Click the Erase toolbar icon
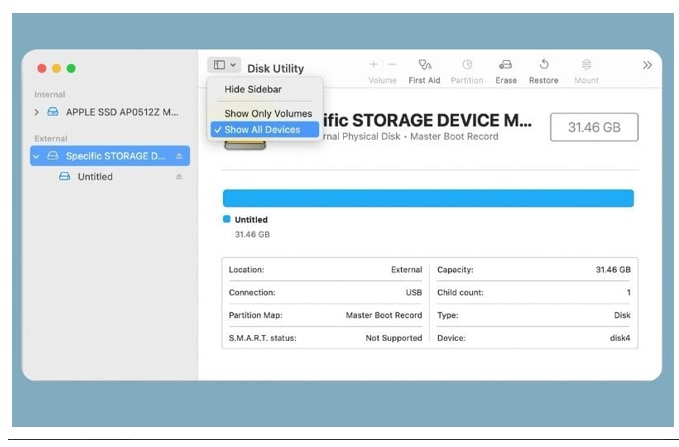 506,65
